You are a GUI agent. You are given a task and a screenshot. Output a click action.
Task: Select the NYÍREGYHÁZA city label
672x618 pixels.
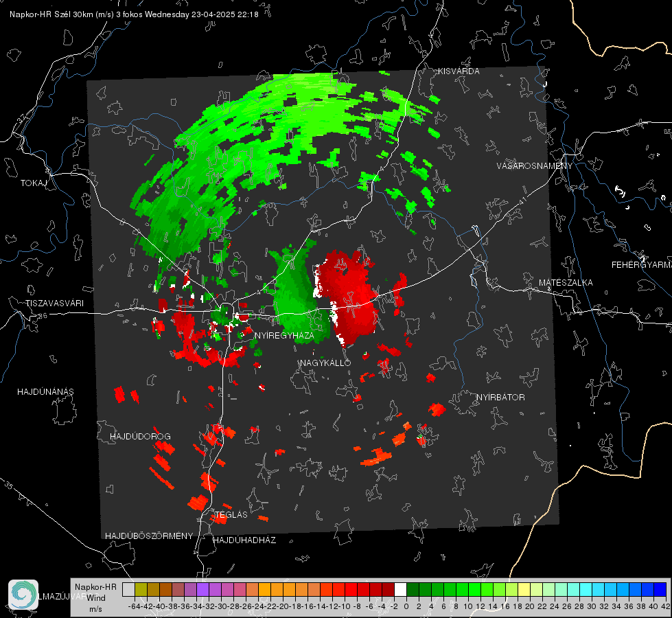coord(284,336)
